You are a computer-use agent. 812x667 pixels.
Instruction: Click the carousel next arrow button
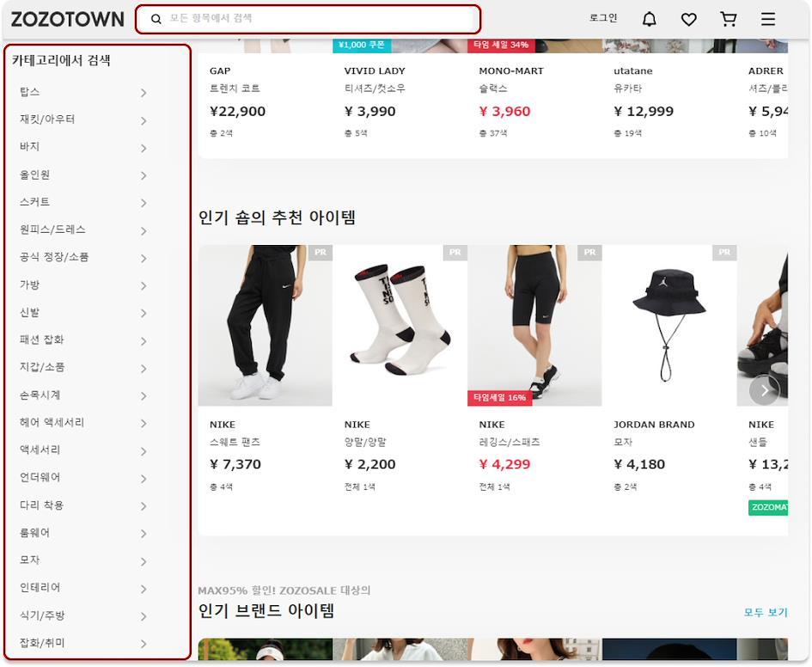click(765, 390)
